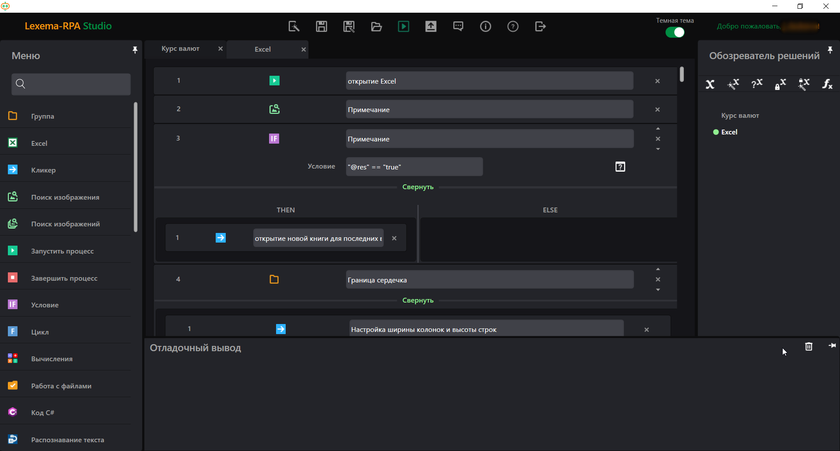Screen dimensions: 840x451
Task: Click the publish/upload toolbar icon
Action: [431, 26]
